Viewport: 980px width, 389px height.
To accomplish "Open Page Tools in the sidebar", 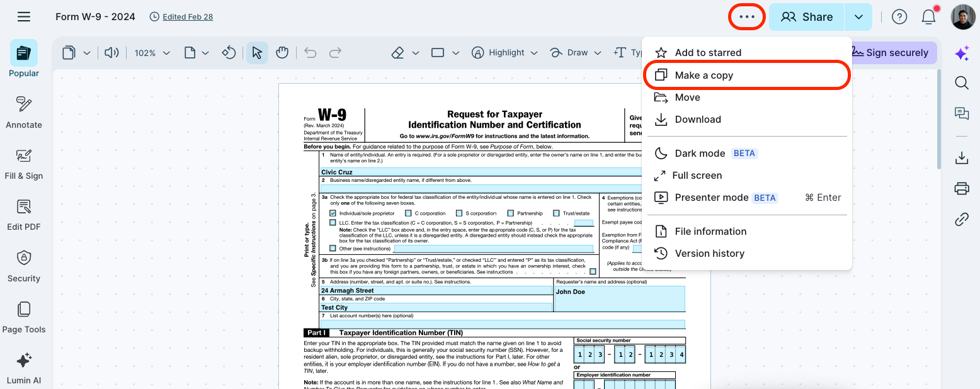I will tap(24, 317).
